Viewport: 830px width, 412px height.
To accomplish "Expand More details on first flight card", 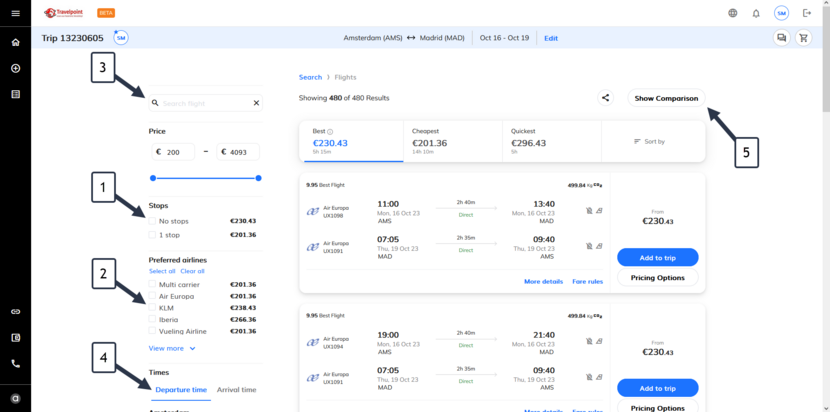I will 543,282.
